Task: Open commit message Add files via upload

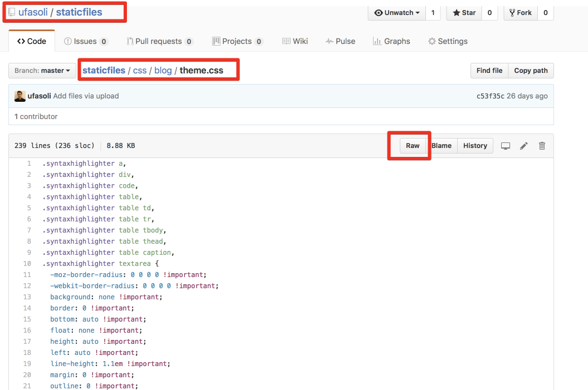Action: coord(86,96)
